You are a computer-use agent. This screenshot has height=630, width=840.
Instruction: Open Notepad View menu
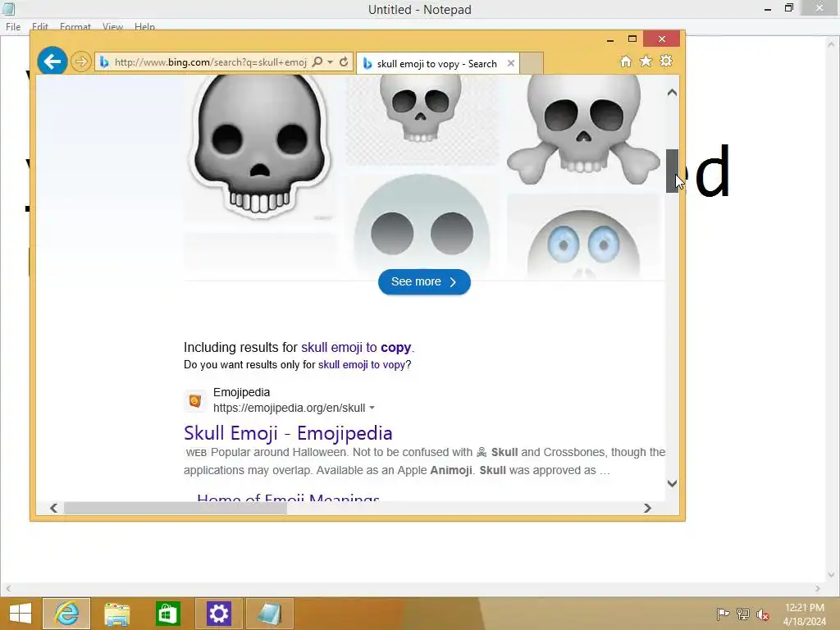[x=112, y=27]
